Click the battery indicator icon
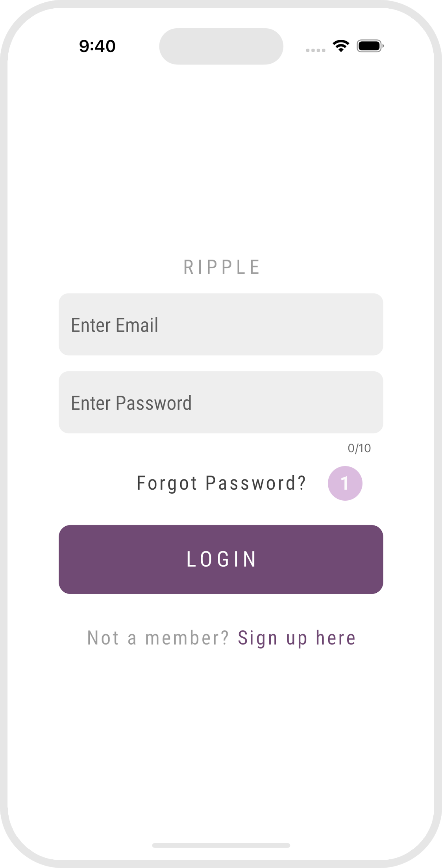Viewport: 442px width, 868px height. click(370, 46)
